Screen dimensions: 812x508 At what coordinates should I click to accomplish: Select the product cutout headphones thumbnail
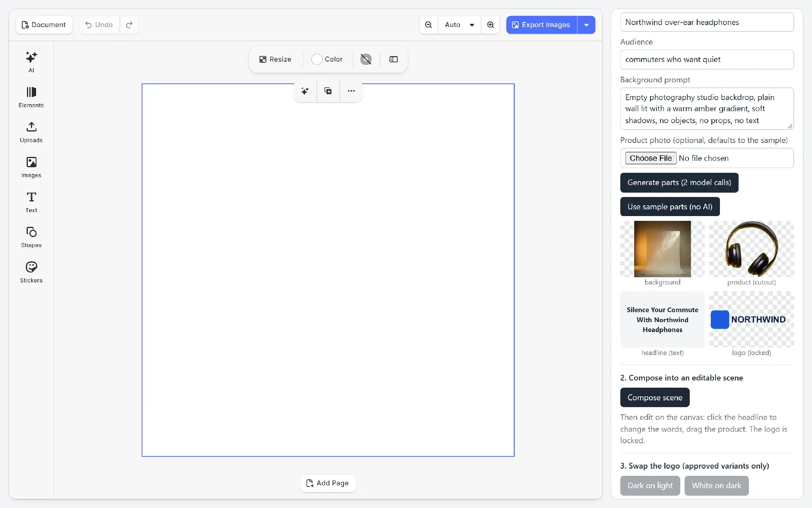pyautogui.click(x=751, y=249)
